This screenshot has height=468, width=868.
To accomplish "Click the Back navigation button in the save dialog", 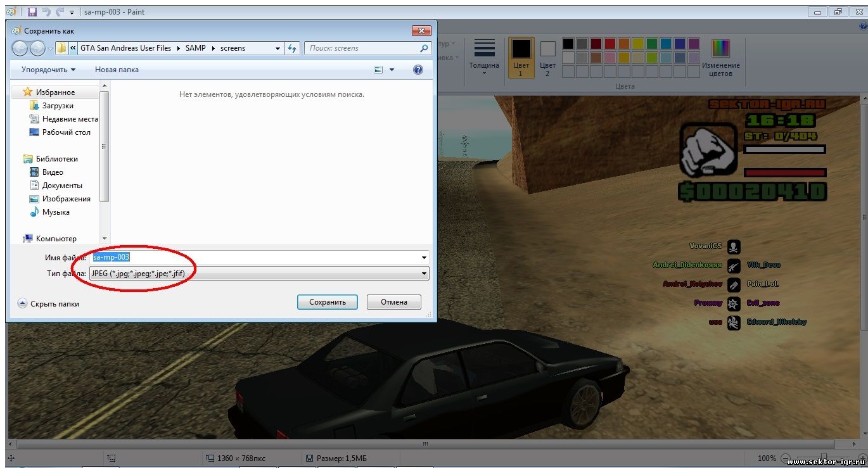I will click(20, 48).
